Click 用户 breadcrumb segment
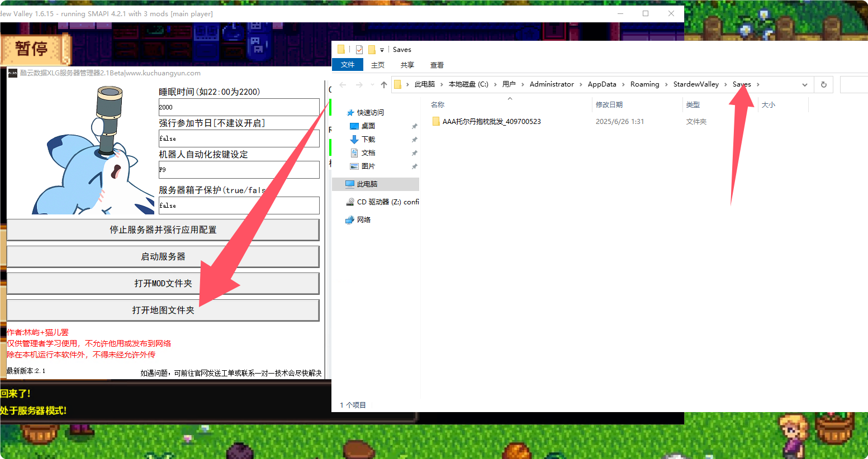 [x=509, y=84]
